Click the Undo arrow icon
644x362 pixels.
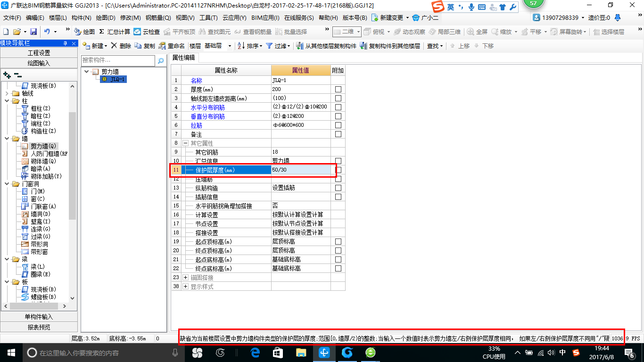[x=47, y=32]
